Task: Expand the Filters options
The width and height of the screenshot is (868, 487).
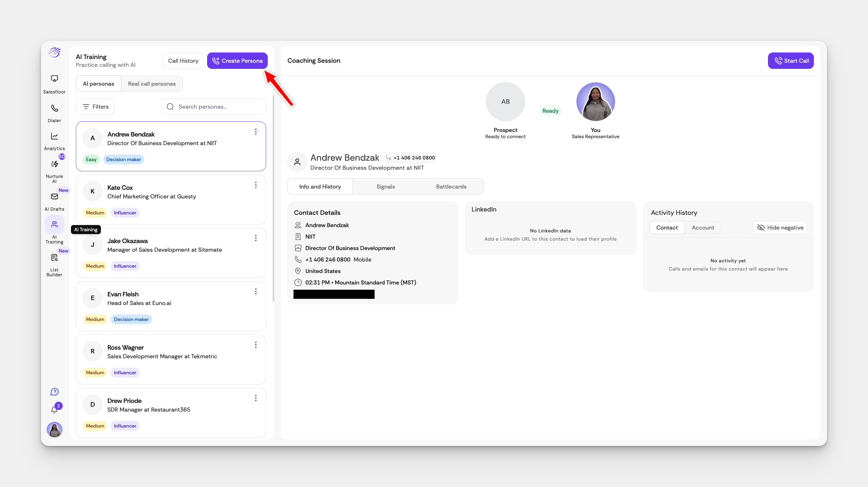Action: [95, 107]
